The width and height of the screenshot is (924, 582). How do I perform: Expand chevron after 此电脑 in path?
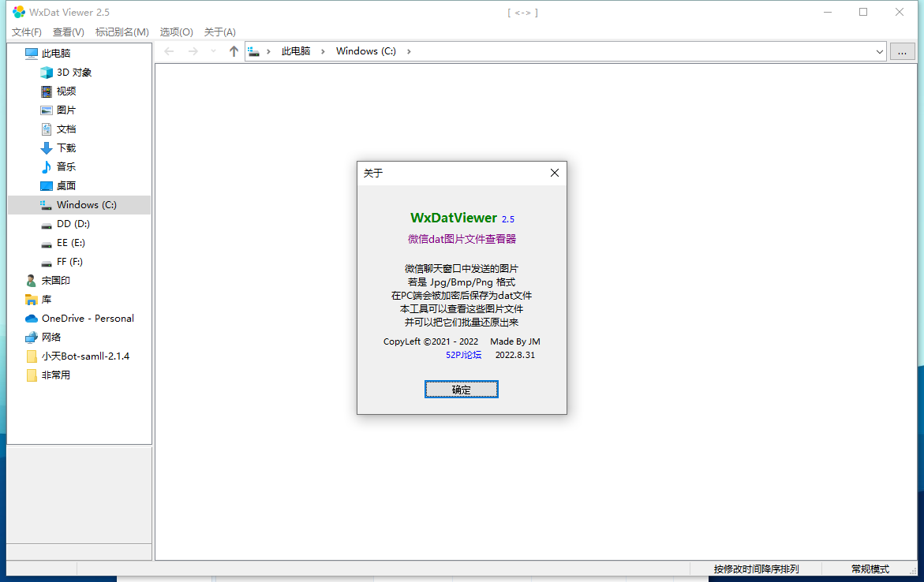(323, 51)
